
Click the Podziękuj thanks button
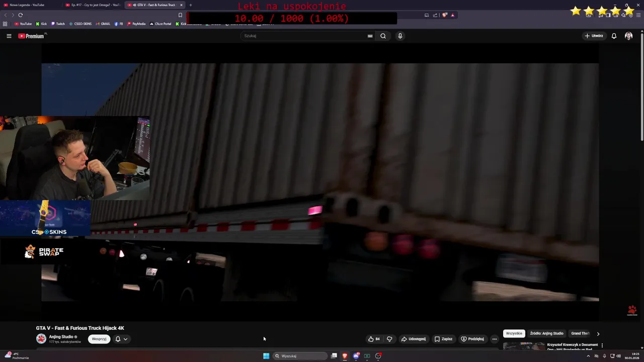point(472,339)
